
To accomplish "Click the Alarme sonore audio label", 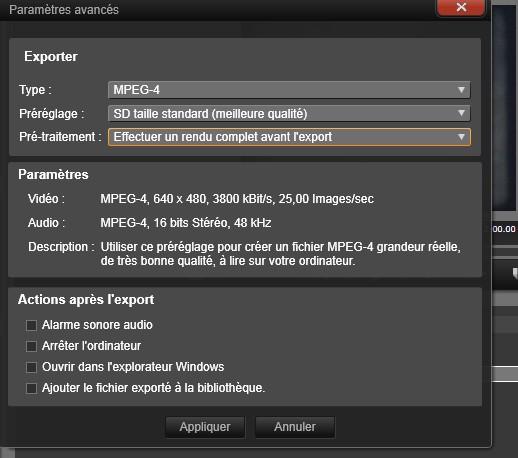I will click(x=97, y=325).
